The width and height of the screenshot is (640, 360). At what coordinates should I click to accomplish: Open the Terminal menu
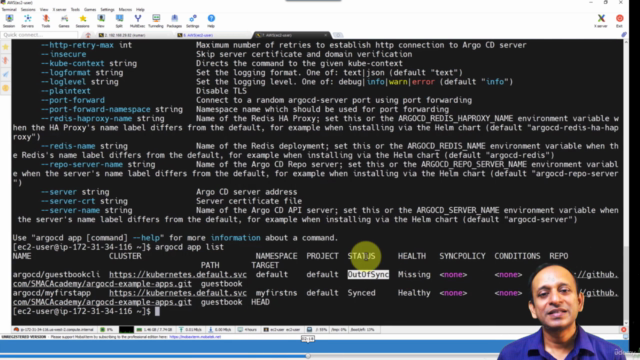click(9, 9)
